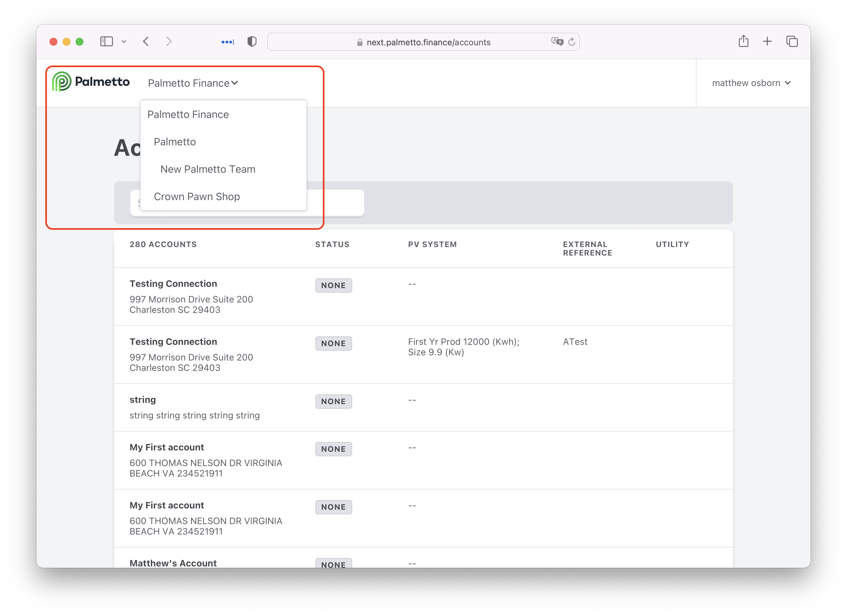
Task: Show tab overview icon
Action: click(792, 41)
